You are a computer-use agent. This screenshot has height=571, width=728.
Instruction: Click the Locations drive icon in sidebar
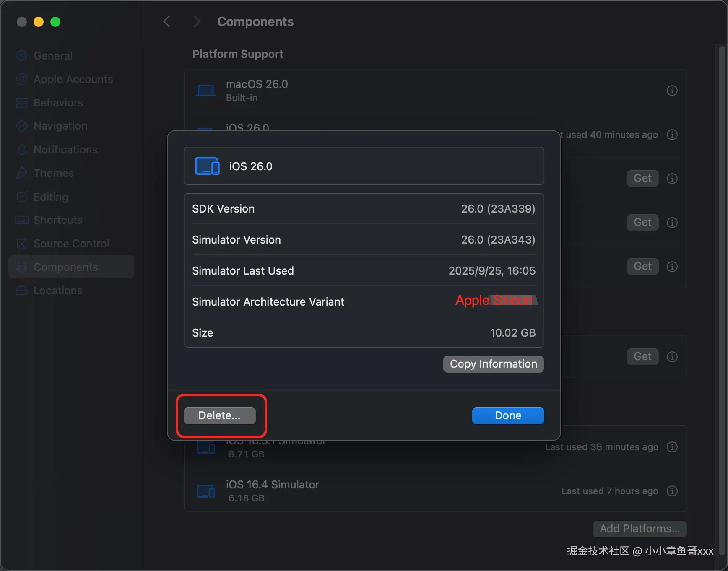pyautogui.click(x=22, y=291)
